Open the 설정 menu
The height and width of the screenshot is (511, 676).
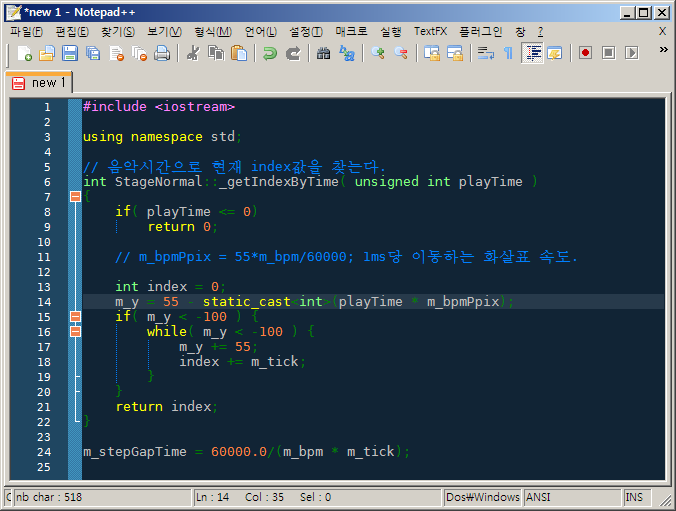(x=306, y=31)
